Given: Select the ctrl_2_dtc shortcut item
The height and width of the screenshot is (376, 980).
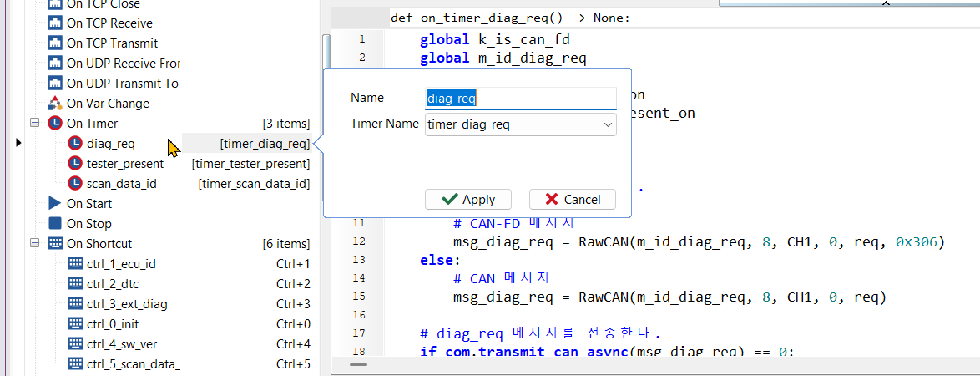Looking at the screenshot, I should click(113, 284).
